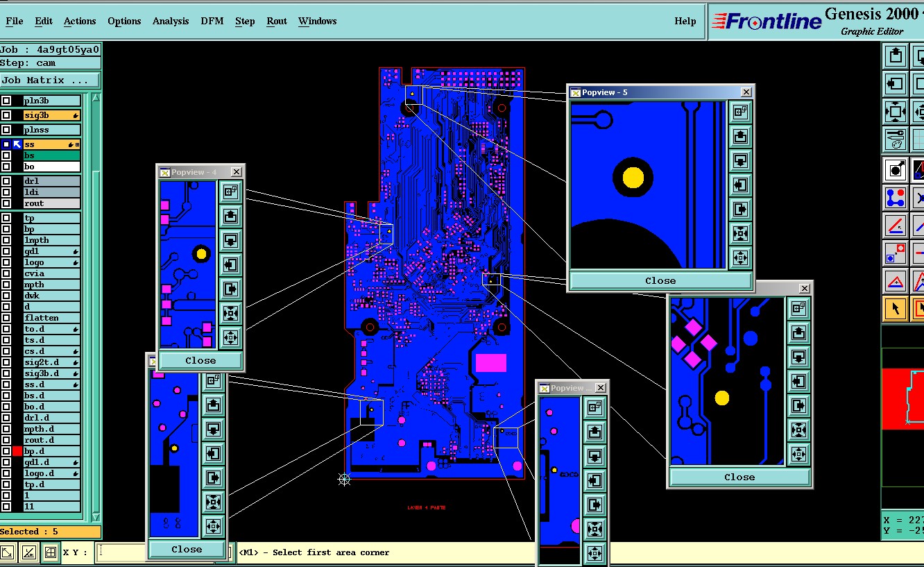Toggle display checkbox for pln3b layer
This screenshot has width=924, height=567.
pyautogui.click(x=6, y=101)
